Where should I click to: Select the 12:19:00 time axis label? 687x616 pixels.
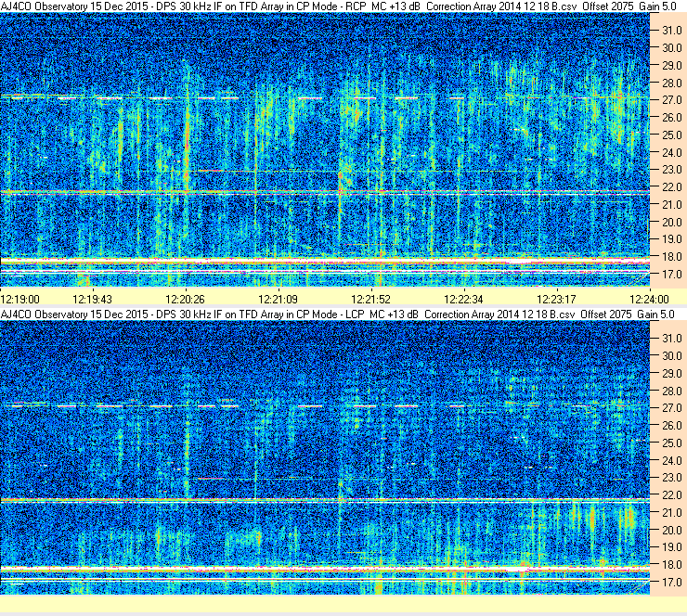[19, 300]
